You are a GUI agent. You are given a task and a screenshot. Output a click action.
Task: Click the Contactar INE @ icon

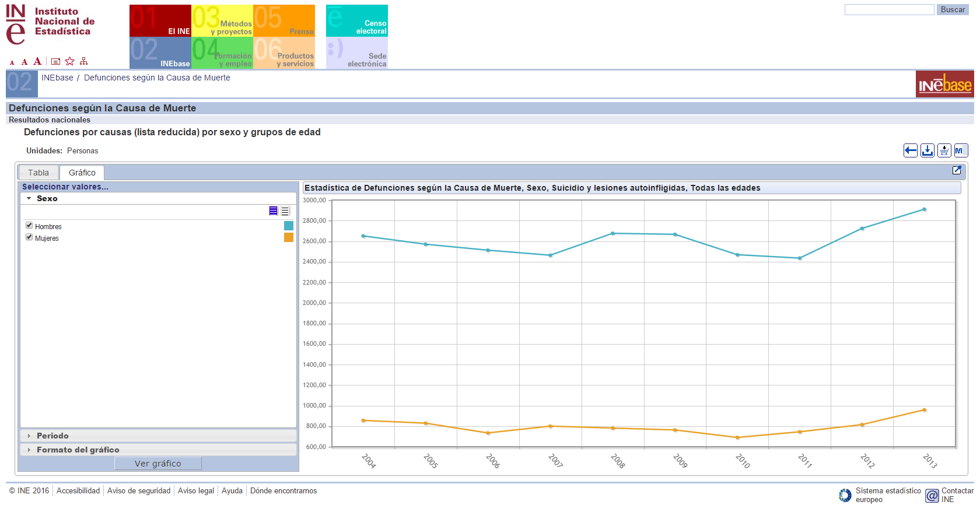[932, 496]
